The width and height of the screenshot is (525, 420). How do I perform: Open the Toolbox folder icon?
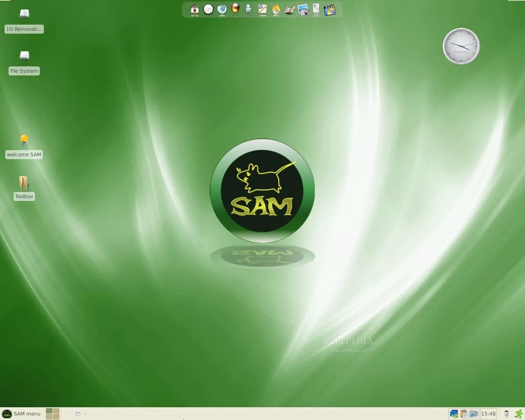pos(24,183)
